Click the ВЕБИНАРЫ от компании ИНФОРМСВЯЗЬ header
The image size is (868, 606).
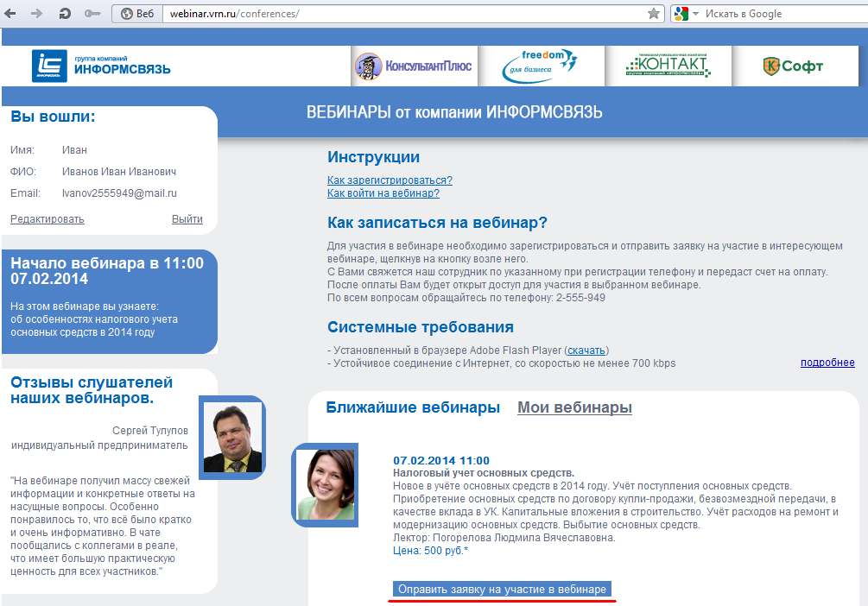[454, 112]
